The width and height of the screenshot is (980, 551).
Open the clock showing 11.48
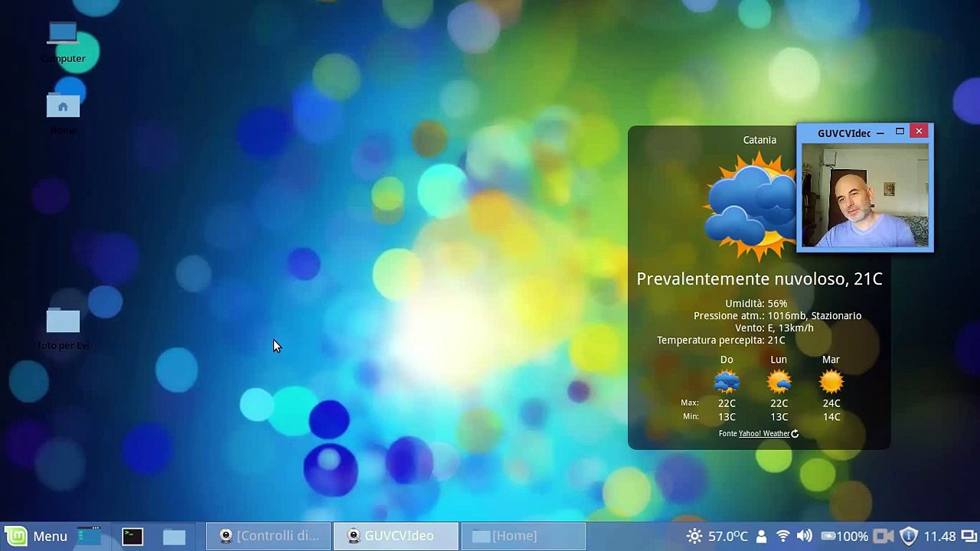[x=939, y=536]
